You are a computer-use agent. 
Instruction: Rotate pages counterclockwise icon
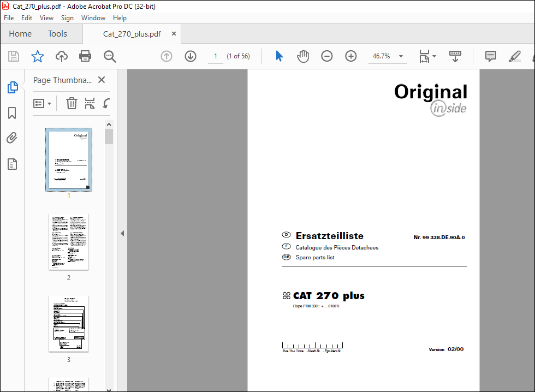[106, 103]
